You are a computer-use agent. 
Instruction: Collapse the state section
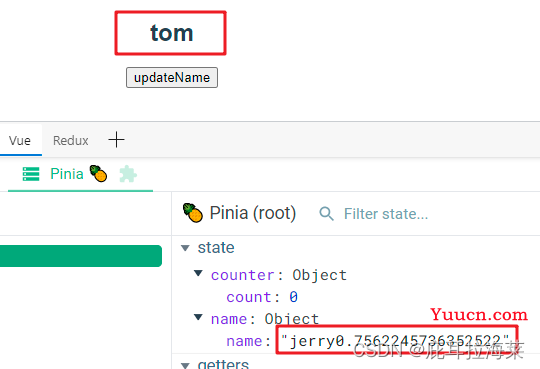(x=185, y=248)
